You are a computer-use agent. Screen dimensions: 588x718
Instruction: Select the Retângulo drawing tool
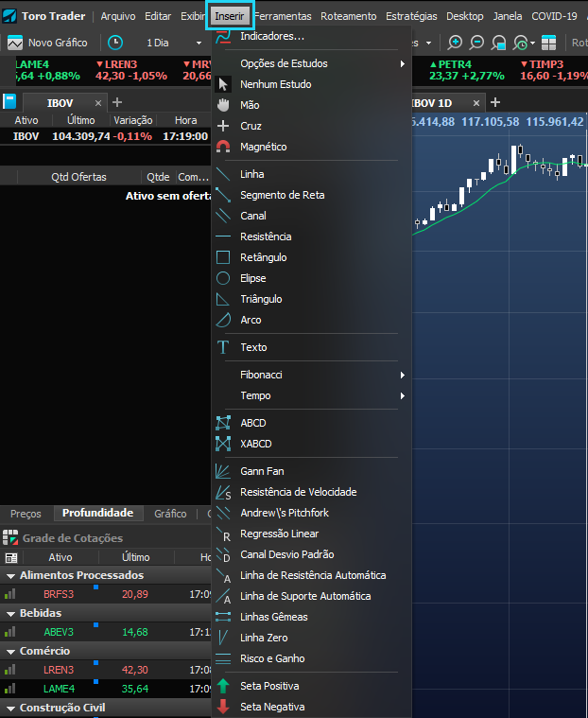(x=311, y=257)
